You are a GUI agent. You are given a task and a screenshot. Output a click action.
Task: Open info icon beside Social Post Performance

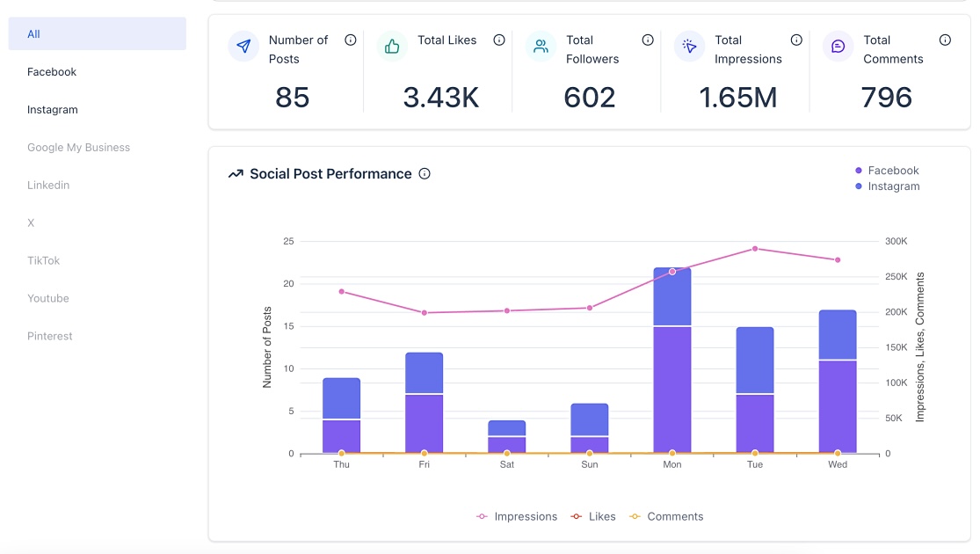425,174
